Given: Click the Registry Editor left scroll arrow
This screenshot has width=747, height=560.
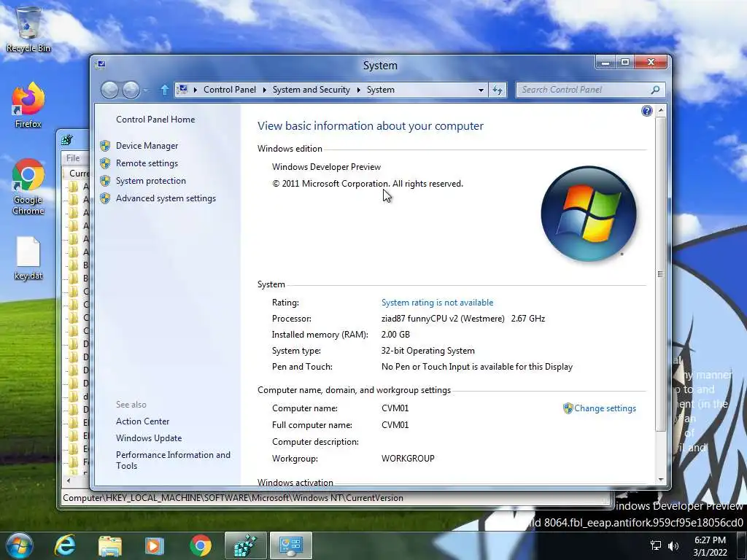Looking at the screenshot, I should point(69,481).
